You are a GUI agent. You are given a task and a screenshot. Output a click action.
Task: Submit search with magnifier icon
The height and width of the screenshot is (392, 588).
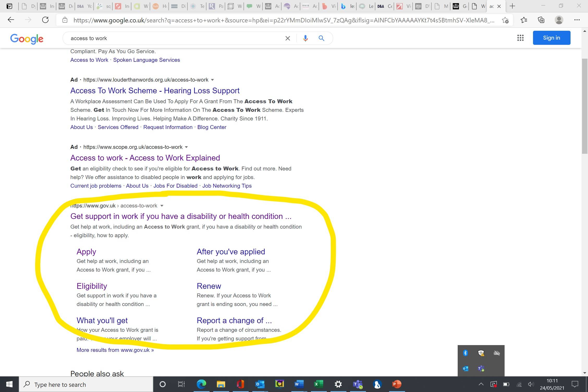pos(321,38)
